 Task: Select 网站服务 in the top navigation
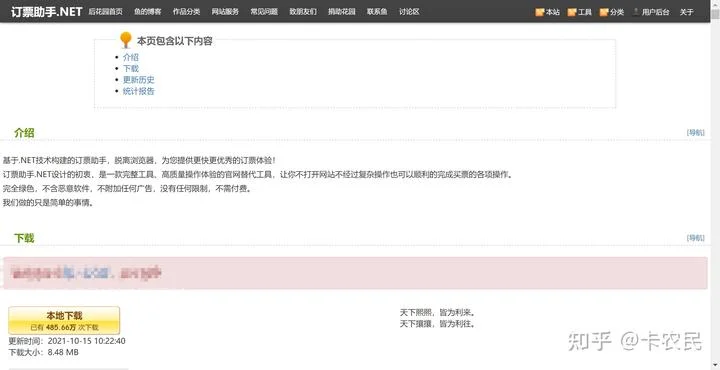pyautogui.click(x=225, y=12)
